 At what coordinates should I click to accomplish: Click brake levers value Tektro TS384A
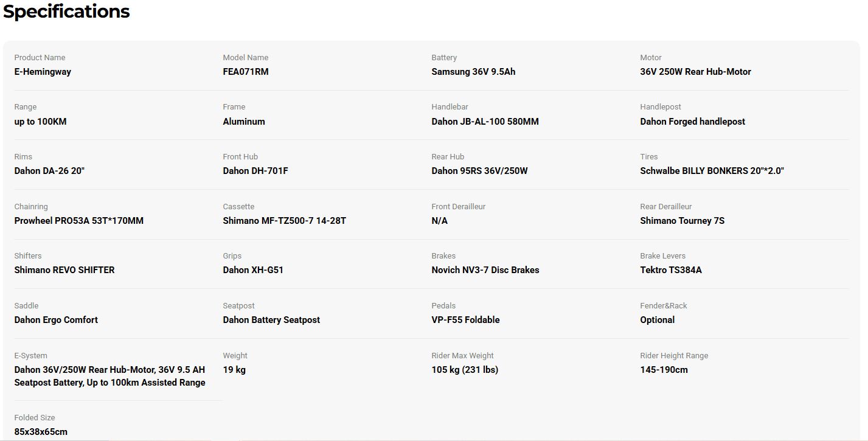tap(671, 270)
